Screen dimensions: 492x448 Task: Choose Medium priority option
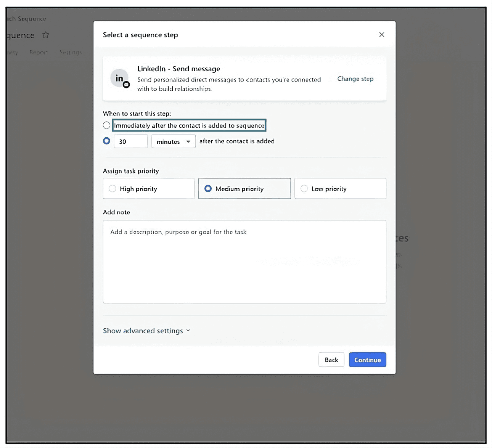pos(244,189)
